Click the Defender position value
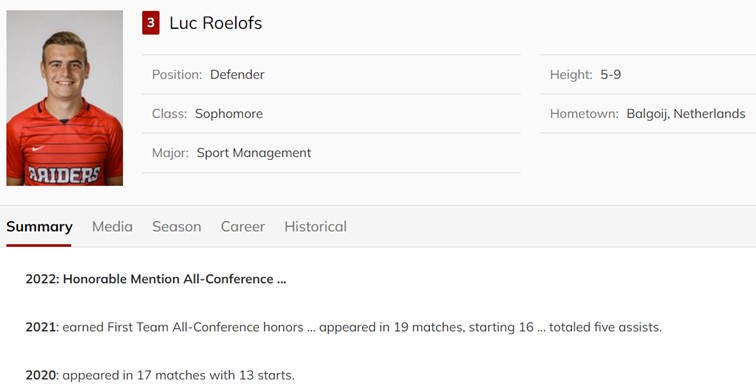Screen dimensions: 756x391 237,75
